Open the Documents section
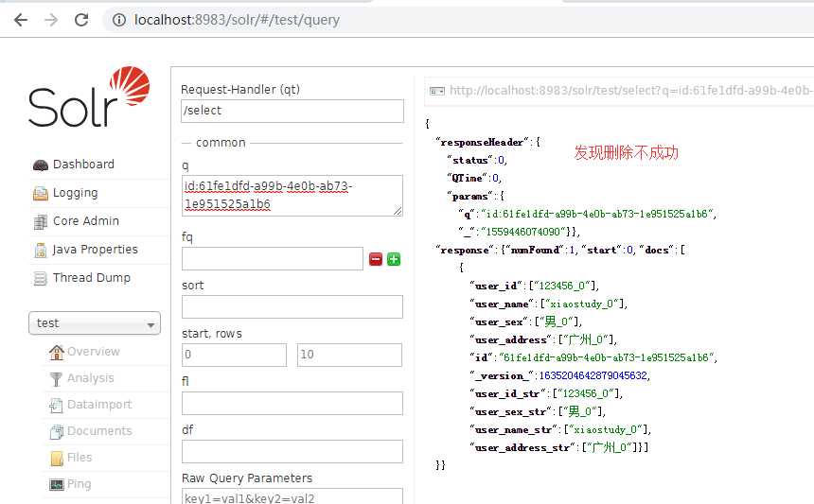 99,431
